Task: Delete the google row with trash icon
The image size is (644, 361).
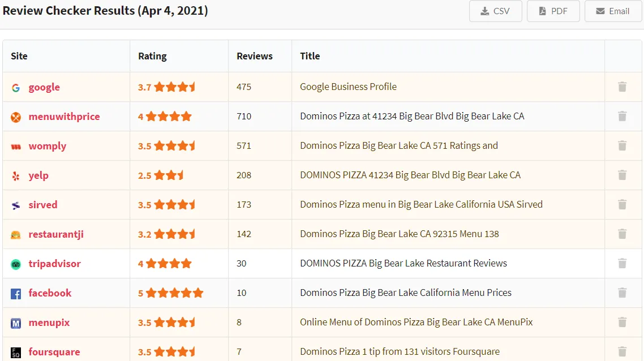Action: click(x=622, y=87)
